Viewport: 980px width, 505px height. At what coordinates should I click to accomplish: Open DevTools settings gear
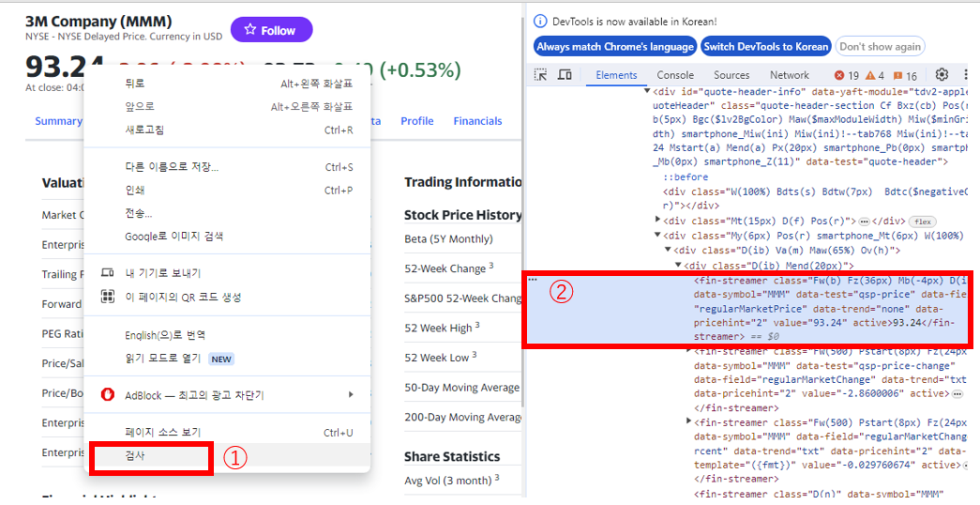(x=942, y=74)
